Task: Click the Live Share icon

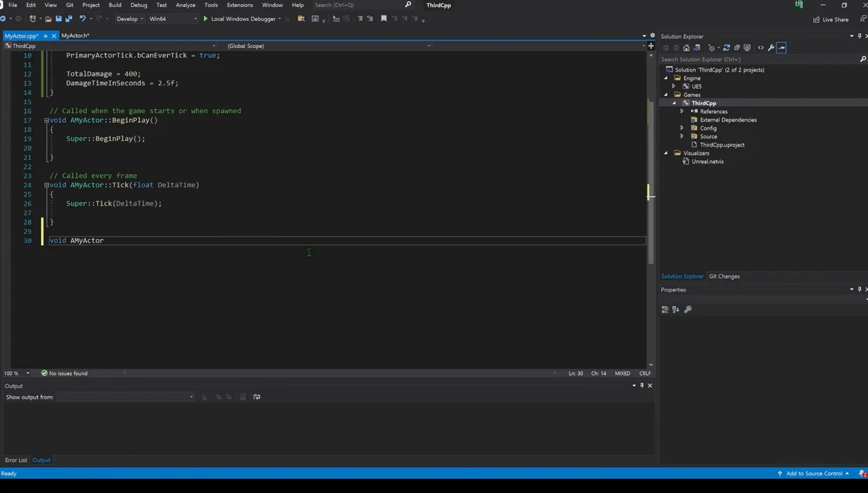Action: [x=817, y=19]
